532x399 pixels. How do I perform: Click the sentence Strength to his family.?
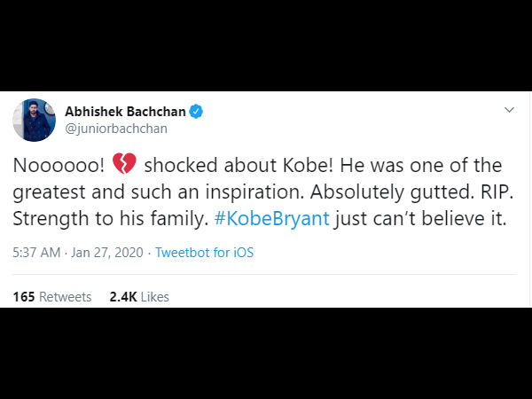pyautogui.click(x=111, y=218)
